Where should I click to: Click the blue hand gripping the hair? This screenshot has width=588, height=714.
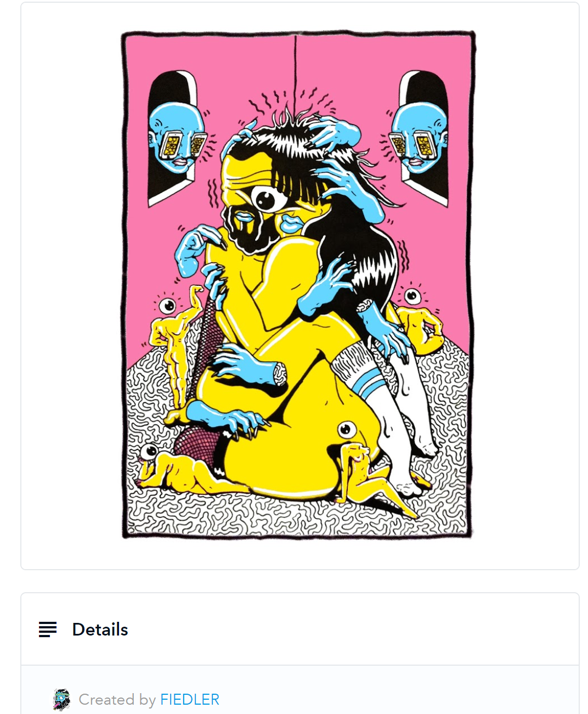[333, 133]
